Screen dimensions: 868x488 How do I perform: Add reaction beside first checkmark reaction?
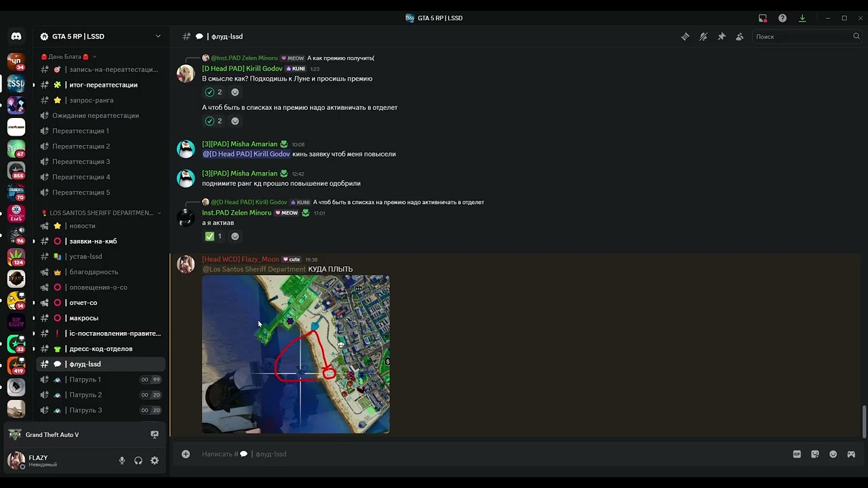[x=235, y=92]
